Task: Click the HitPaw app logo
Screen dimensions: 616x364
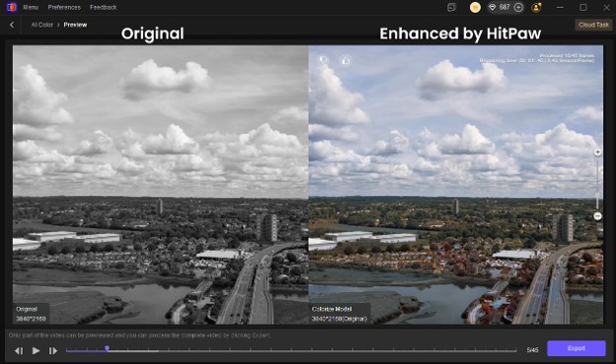Action: 12,7
